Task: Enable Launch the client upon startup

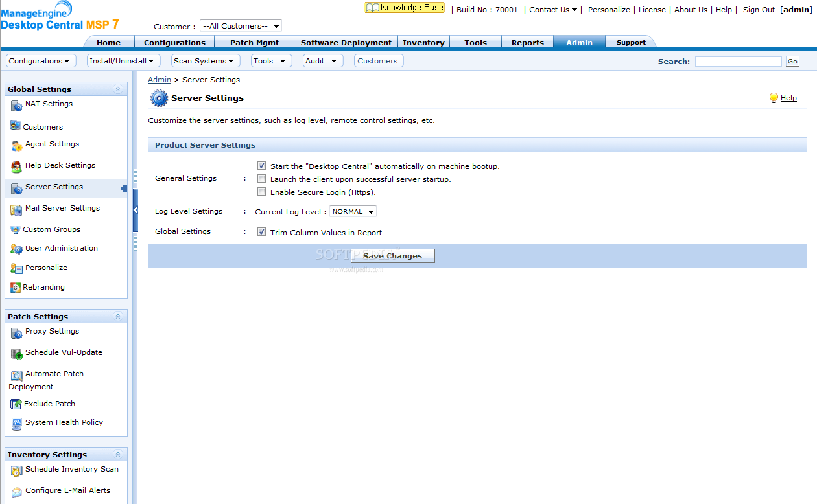Action: click(261, 179)
